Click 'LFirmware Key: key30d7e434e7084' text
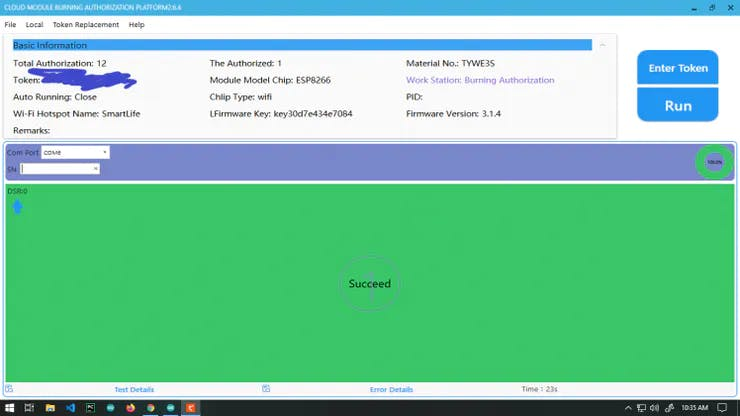 (x=281, y=114)
